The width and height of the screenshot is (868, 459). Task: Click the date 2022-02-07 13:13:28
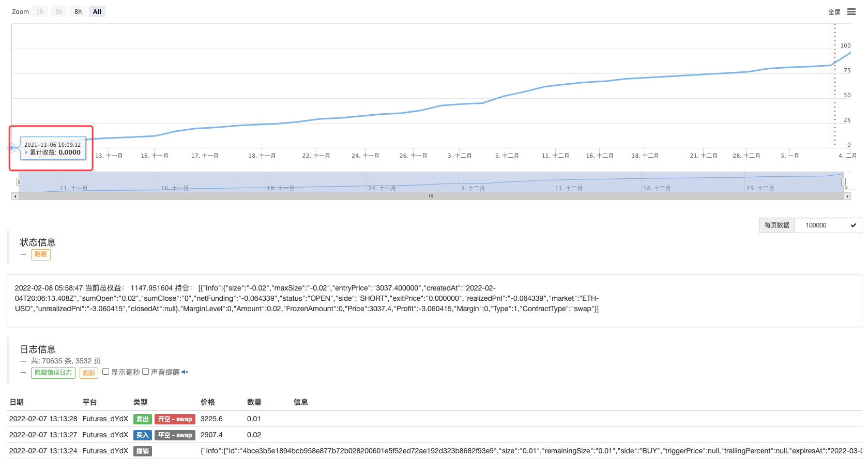point(43,419)
